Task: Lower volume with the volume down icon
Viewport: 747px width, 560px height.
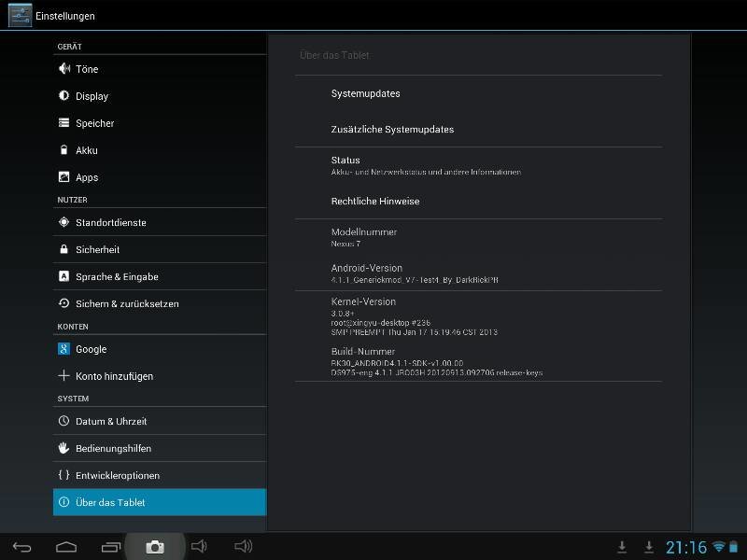Action: [x=199, y=546]
